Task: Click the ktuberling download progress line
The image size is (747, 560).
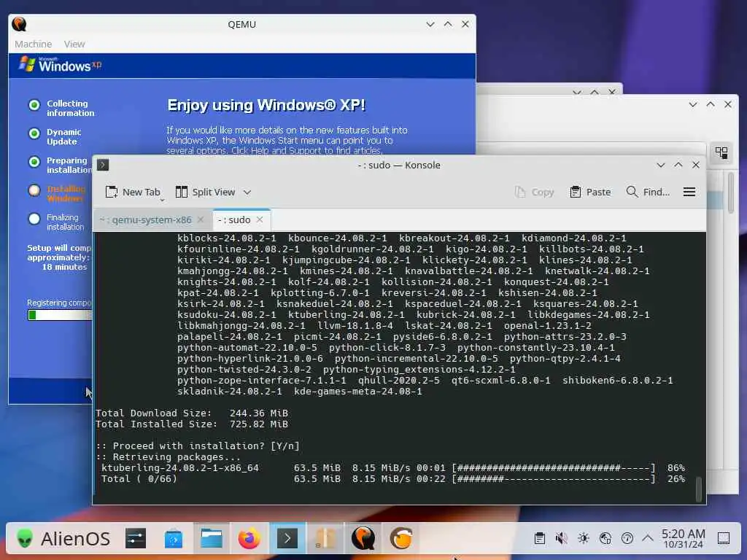Action: click(x=393, y=468)
